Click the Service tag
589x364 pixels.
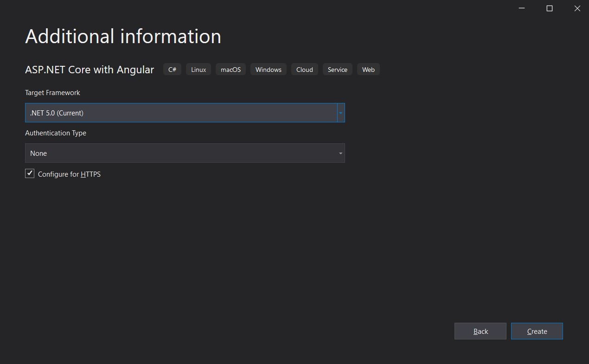pyautogui.click(x=337, y=69)
